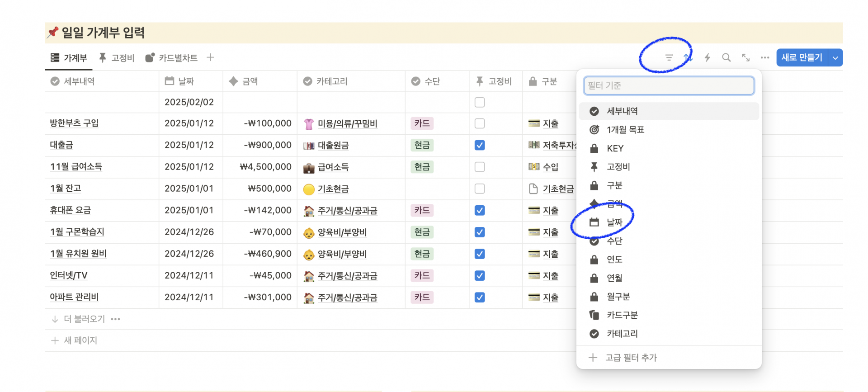This screenshot has width=868, height=392.
Task: Select 월구분 filter option
Action: [669, 297]
